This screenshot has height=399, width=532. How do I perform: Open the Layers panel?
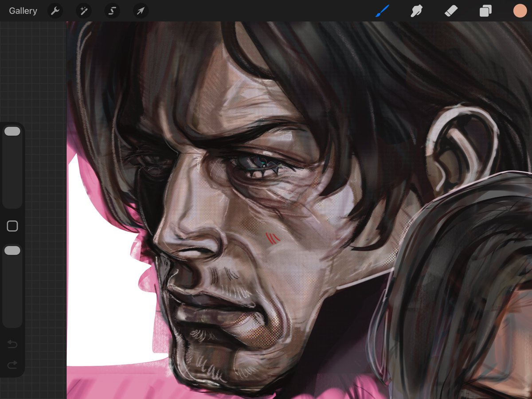point(485,11)
